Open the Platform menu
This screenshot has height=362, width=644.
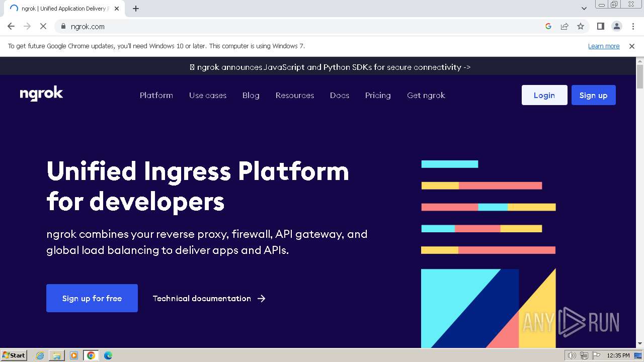click(156, 95)
